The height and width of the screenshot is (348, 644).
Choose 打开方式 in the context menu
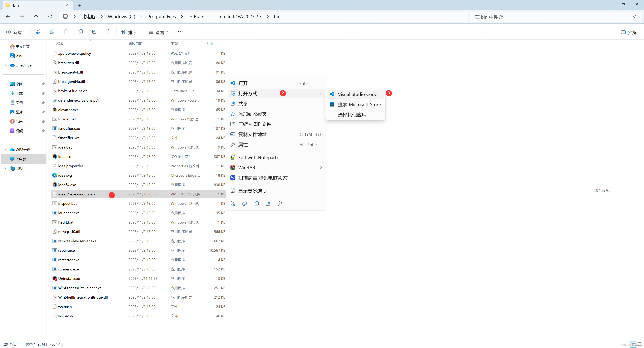(276, 93)
